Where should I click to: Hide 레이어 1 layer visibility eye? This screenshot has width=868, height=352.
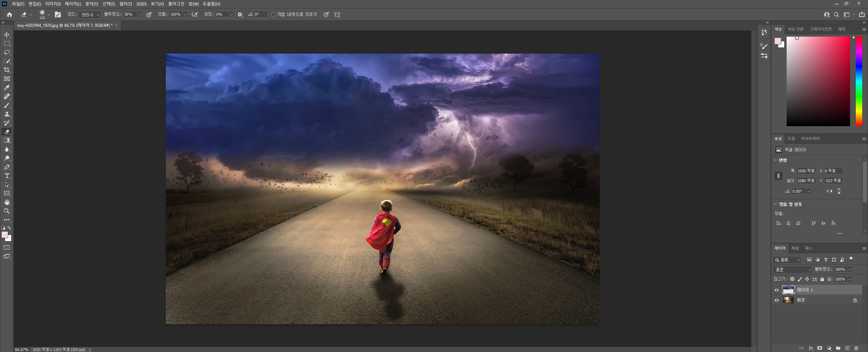click(776, 290)
